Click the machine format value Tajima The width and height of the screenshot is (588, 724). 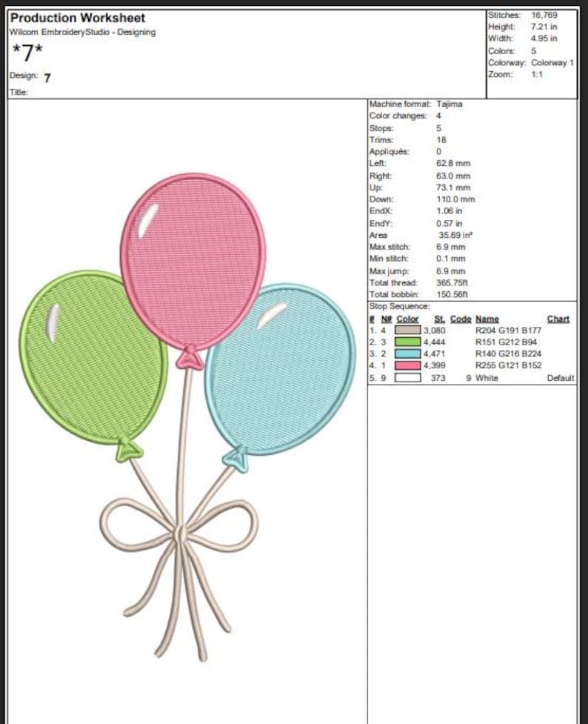coord(449,104)
